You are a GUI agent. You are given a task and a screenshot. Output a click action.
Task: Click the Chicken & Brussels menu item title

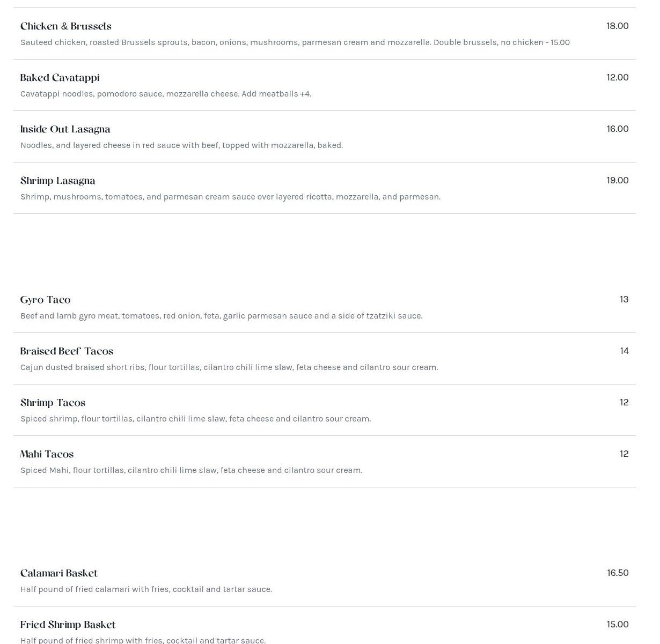pyautogui.click(x=66, y=26)
